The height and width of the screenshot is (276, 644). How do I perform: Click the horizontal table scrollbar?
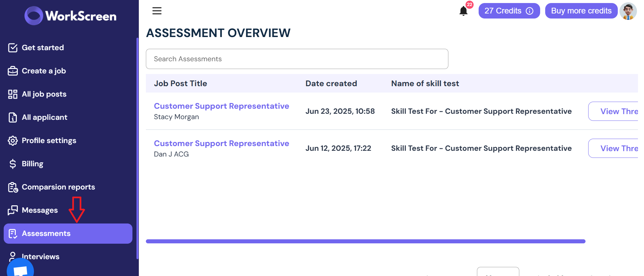pos(365,241)
